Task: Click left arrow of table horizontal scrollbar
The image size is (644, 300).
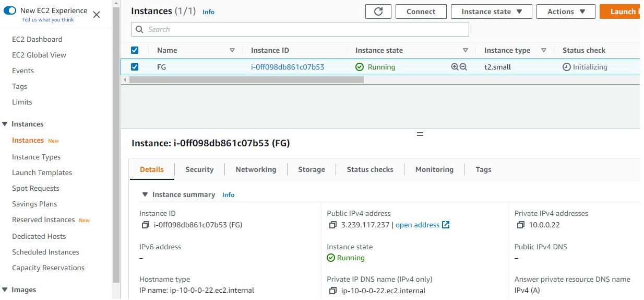Action: pos(124,80)
